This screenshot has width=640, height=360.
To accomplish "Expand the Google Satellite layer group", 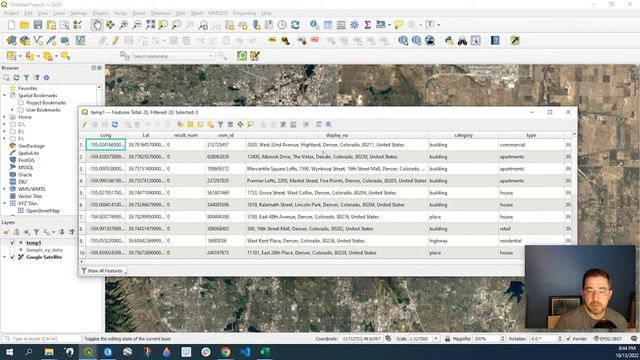I will pyautogui.click(x=4, y=257).
